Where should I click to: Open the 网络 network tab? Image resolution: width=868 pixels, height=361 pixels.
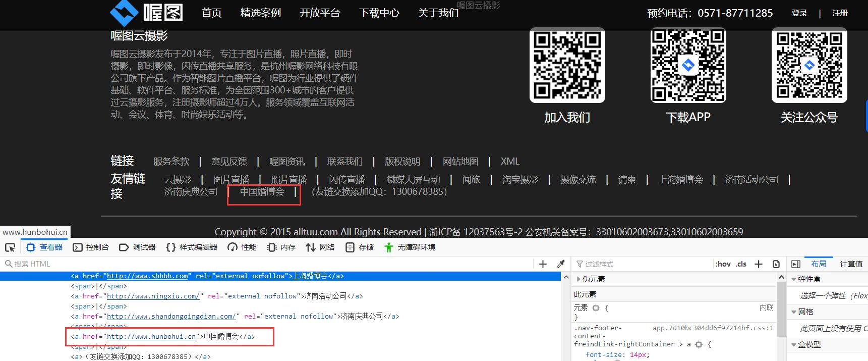click(320, 247)
